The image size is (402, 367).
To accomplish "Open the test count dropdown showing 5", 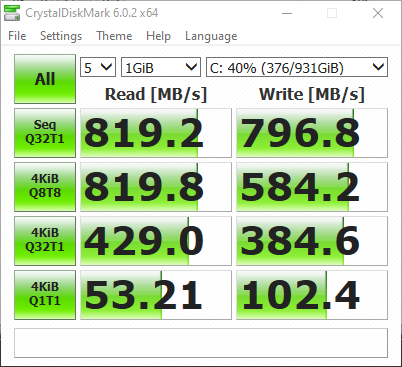I will (98, 67).
